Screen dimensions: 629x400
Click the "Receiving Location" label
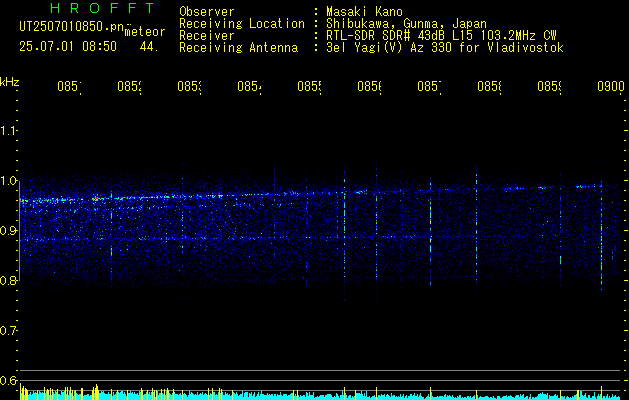[242, 24]
